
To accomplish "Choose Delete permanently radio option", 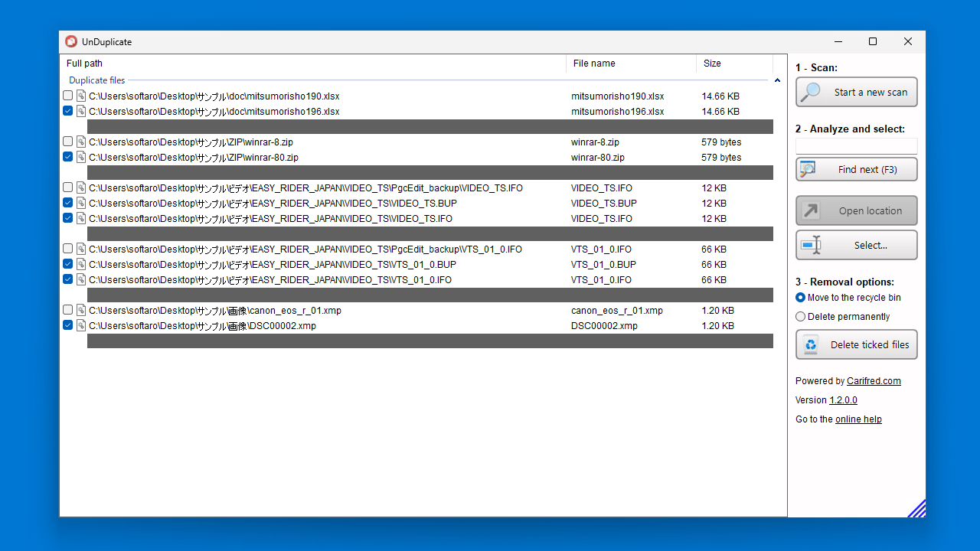I will coord(801,317).
